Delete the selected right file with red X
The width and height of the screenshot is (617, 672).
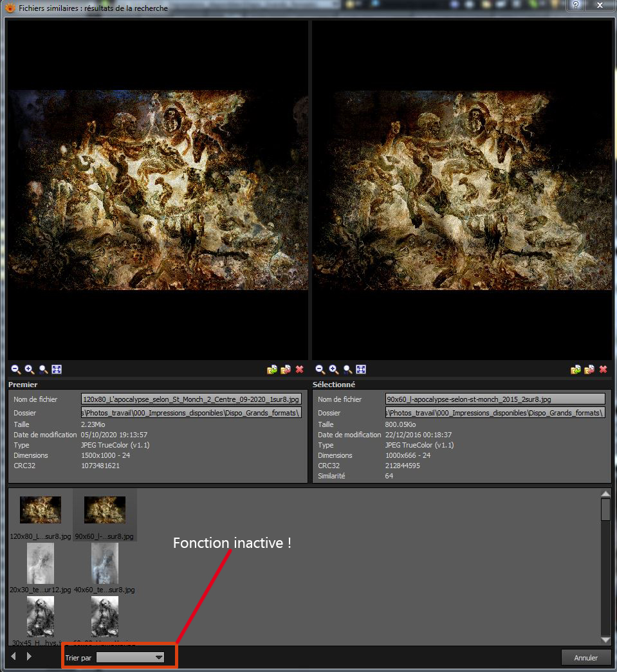pyautogui.click(x=603, y=370)
